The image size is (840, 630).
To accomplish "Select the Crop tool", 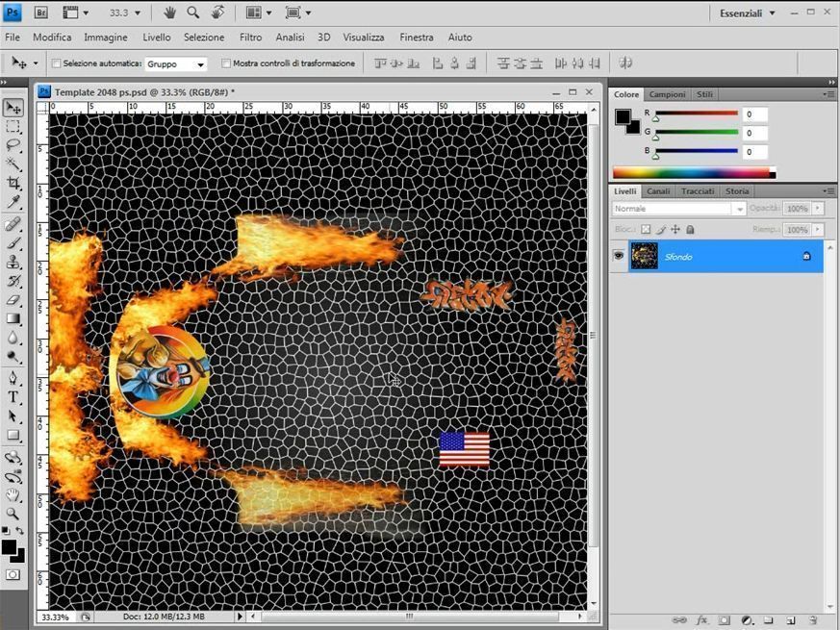I will point(13,183).
